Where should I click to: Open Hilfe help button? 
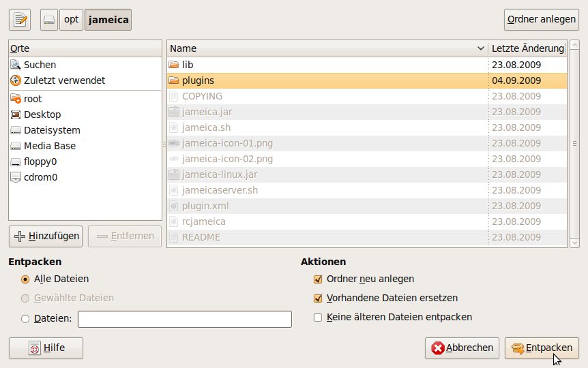click(46, 348)
